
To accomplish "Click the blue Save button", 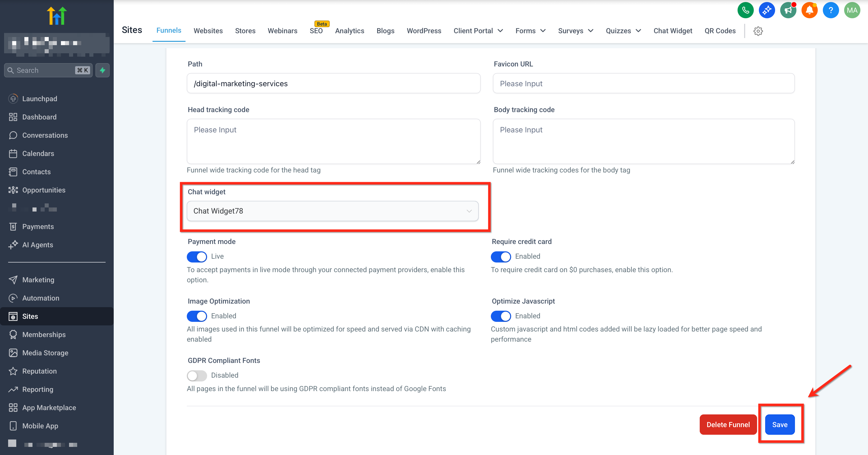I will click(x=780, y=425).
